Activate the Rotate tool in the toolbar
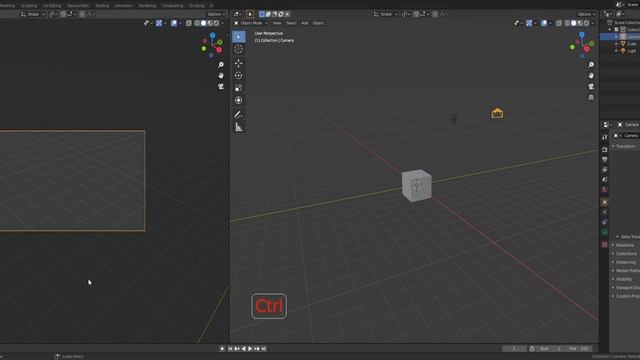Screen dimensions: 640x360 pos(239,76)
